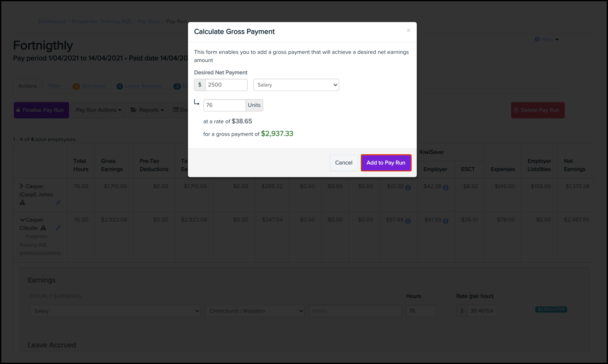Screen dimensions: 608x364
Task: Edit the Hours field showing 76
Action: click(421, 311)
